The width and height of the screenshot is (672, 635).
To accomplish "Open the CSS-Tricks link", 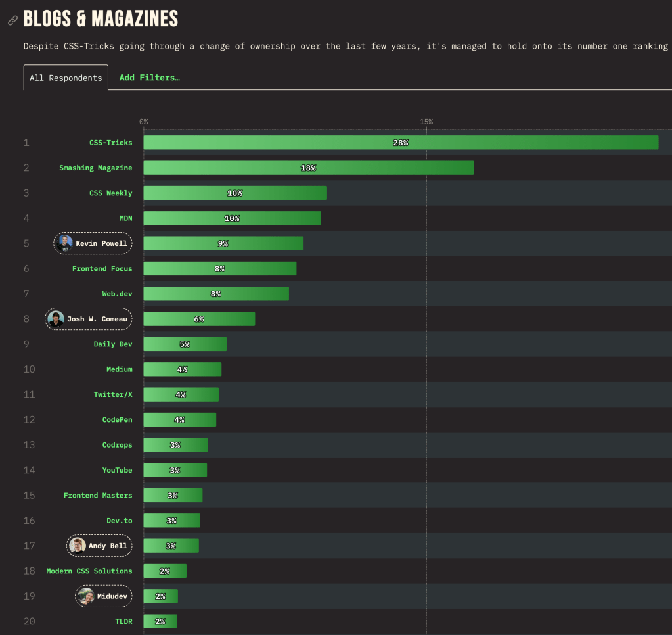I will (110, 143).
